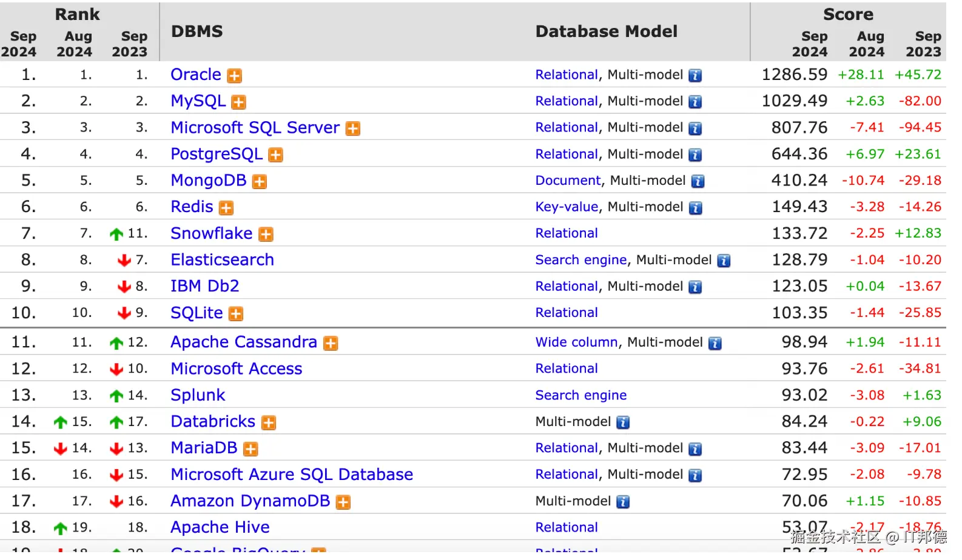Click the info icon in Databricks' Multi-model cell
Screen dimensions: 962x560
(x=623, y=422)
